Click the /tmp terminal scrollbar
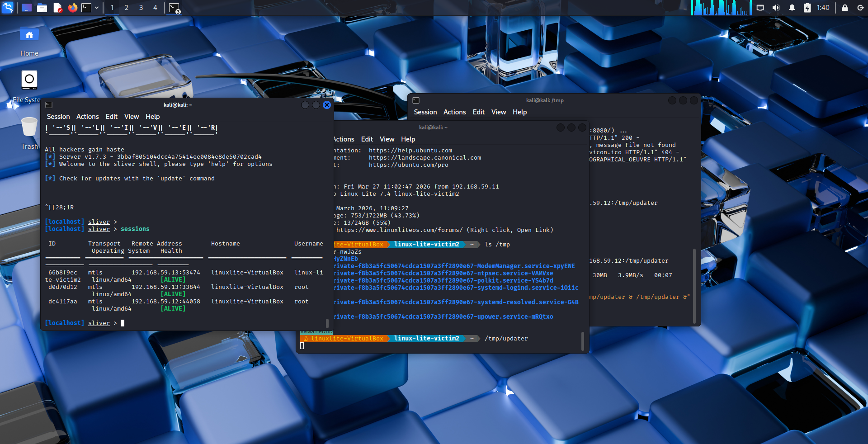Viewport: 868px width, 444px height. (x=694, y=286)
